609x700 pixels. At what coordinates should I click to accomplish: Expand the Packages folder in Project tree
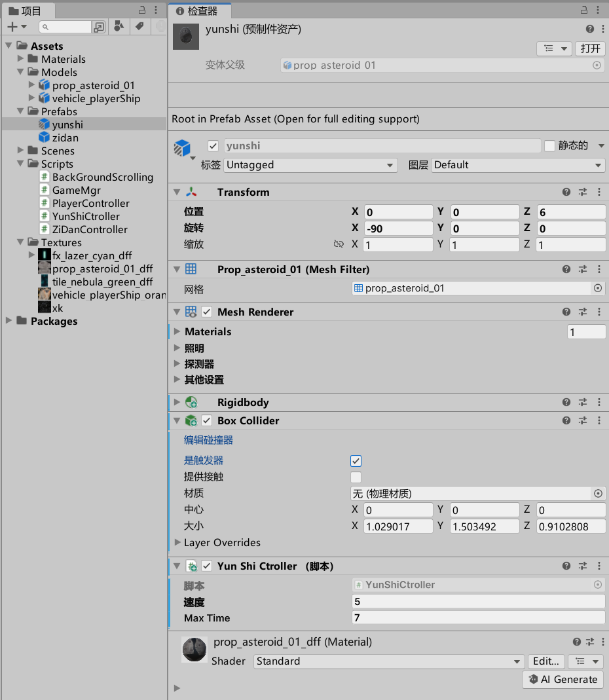tap(9, 321)
